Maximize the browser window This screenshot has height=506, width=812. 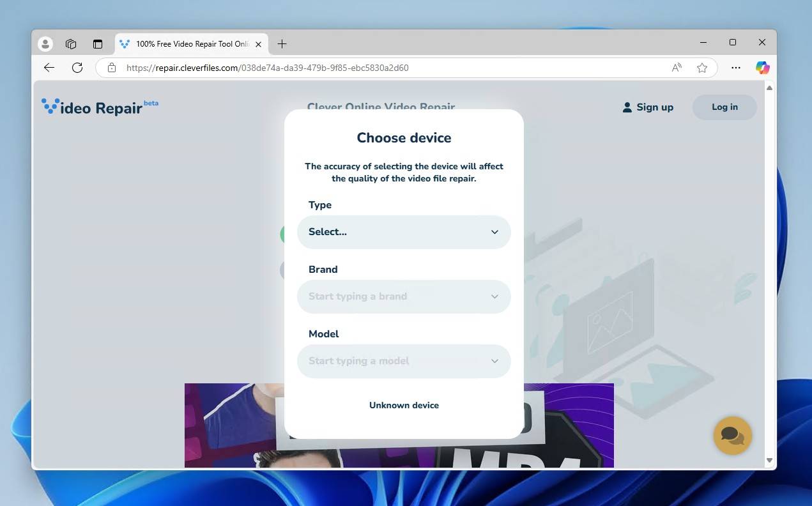[x=733, y=42]
